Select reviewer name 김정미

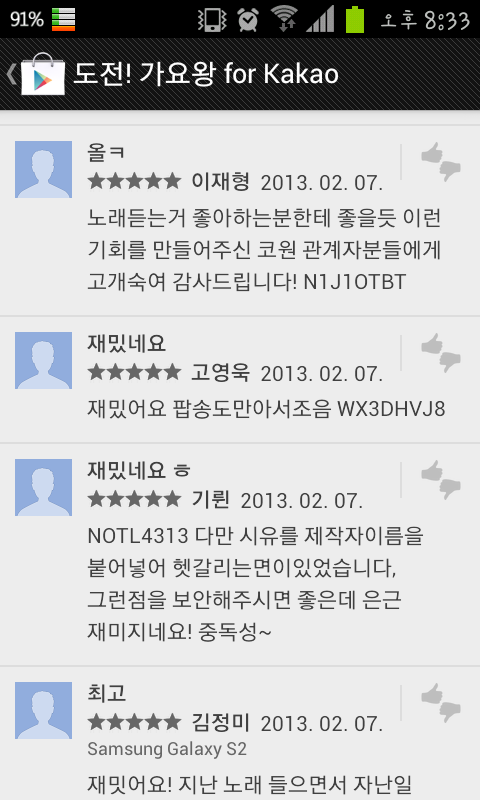(x=220, y=722)
